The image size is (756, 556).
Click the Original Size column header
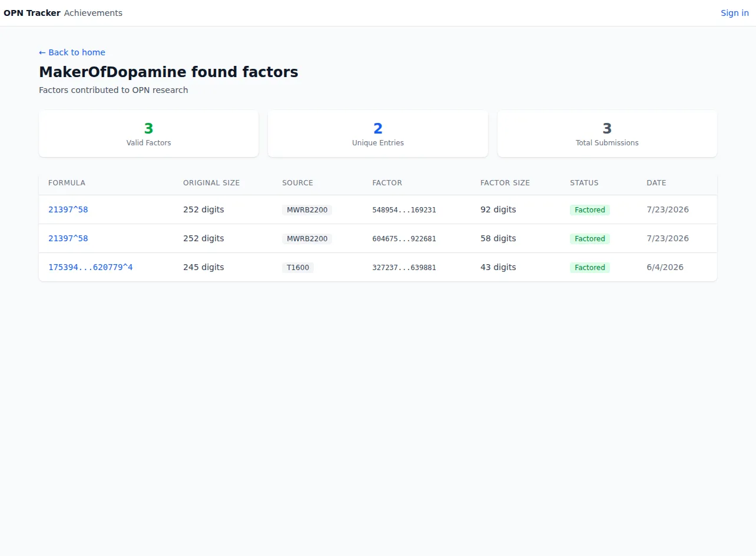(211, 183)
